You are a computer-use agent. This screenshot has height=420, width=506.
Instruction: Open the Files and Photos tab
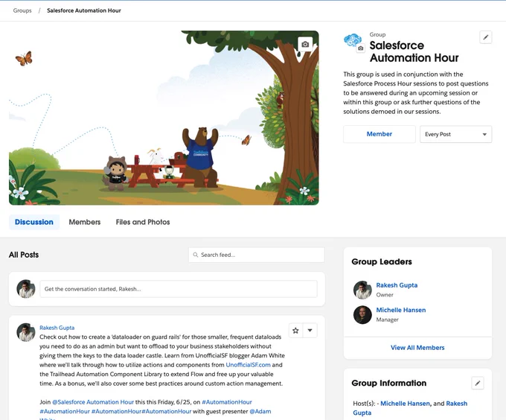[x=143, y=222]
